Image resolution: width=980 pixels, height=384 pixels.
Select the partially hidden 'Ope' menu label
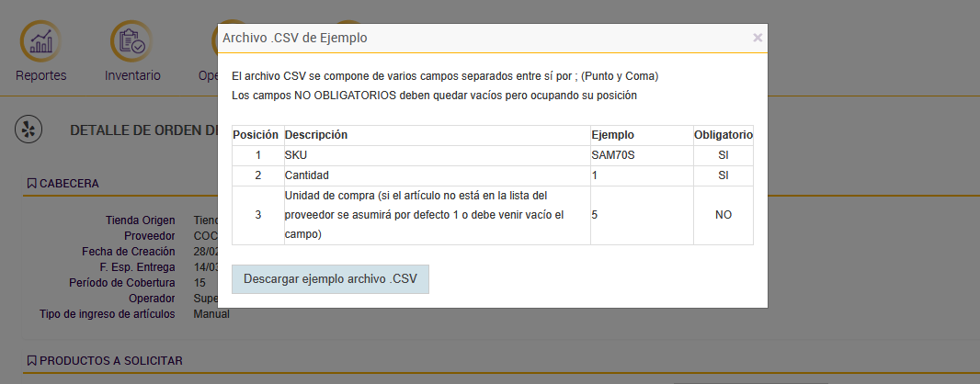point(208,75)
